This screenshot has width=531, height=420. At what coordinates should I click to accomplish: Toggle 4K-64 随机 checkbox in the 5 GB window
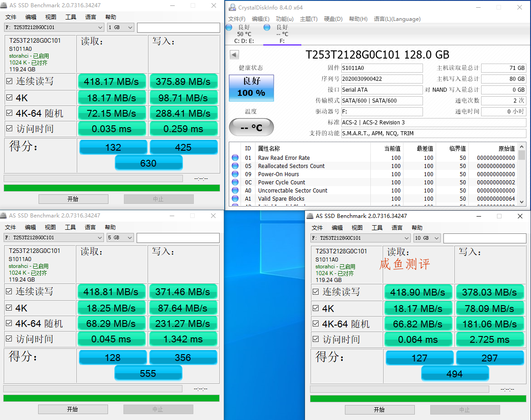9,323
